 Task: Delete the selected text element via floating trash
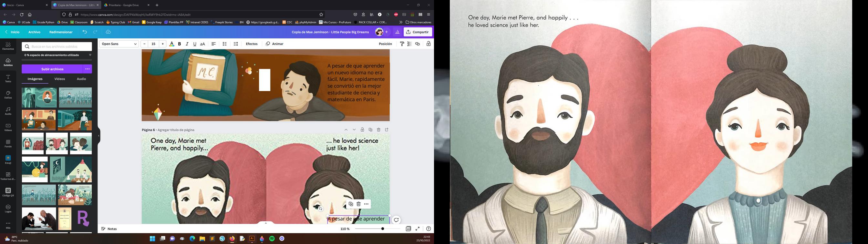click(x=358, y=204)
